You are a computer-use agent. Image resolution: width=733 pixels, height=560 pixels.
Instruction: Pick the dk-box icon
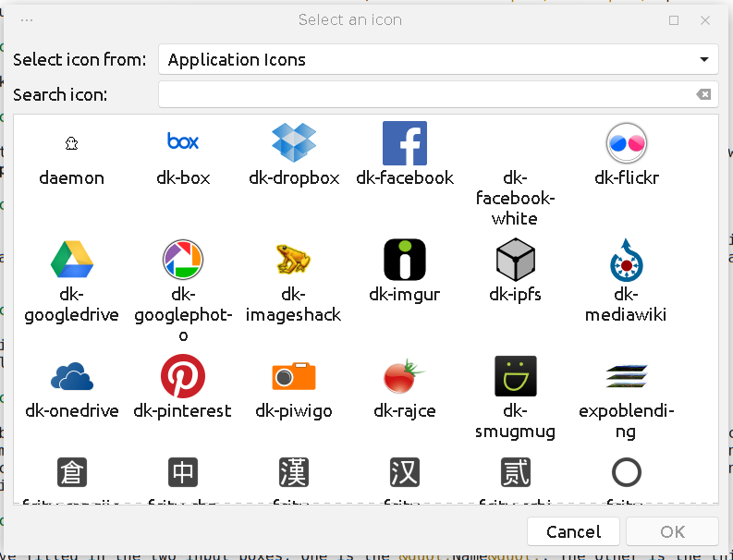pyautogui.click(x=183, y=141)
